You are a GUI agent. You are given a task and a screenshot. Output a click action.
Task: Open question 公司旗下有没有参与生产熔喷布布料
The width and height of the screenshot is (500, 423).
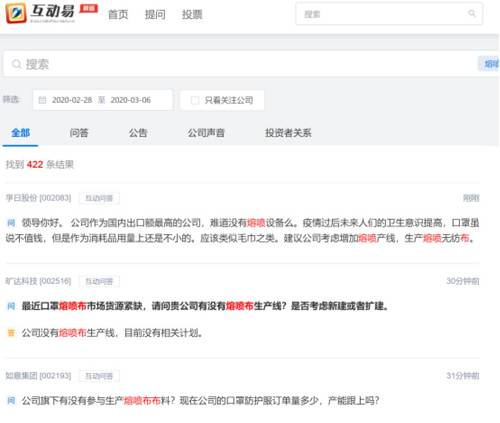200,400
